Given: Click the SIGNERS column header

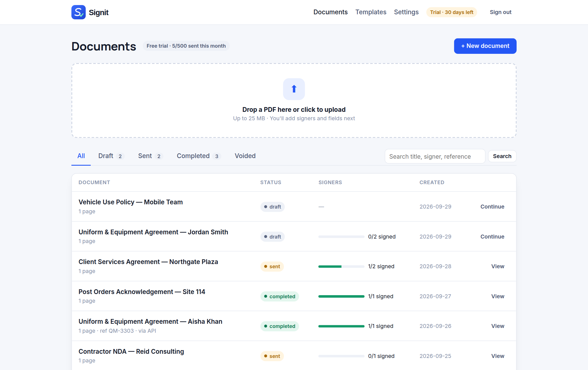Looking at the screenshot, I should click(330, 182).
